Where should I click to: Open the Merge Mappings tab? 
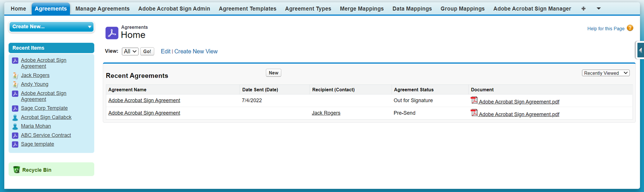(x=362, y=9)
